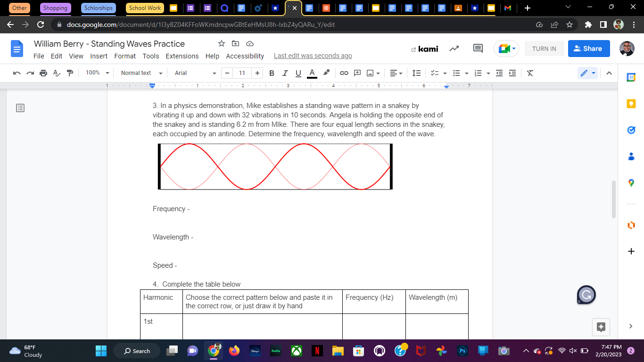Open the Explore button at bottom right
This screenshot has height=362, width=644.
coord(601,327)
